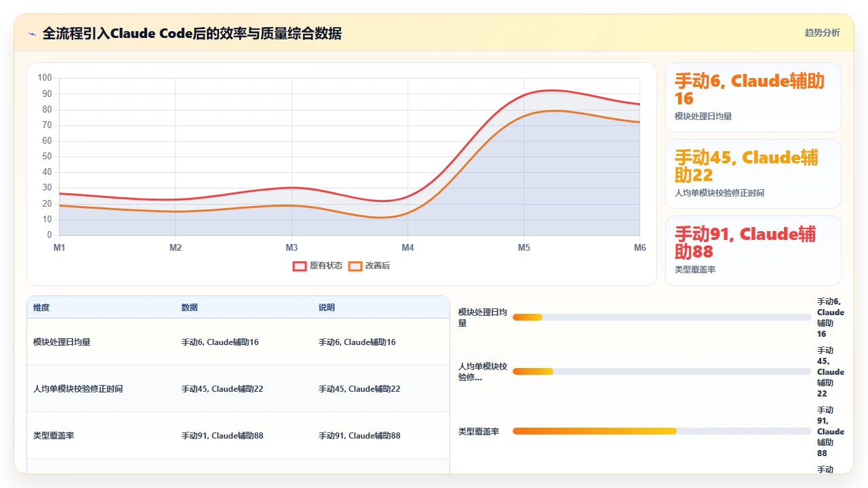This screenshot has height=488, width=868.
Task: Click the 人均单模块校验修正时间 progress bar
Action: point(662,371)
